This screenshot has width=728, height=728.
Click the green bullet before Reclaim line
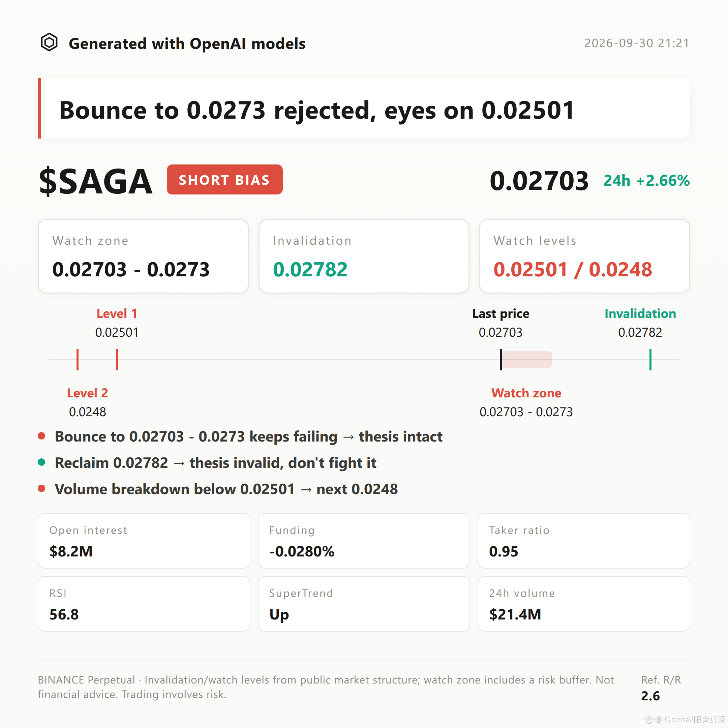pyautogui.click(x=42, y=462)
